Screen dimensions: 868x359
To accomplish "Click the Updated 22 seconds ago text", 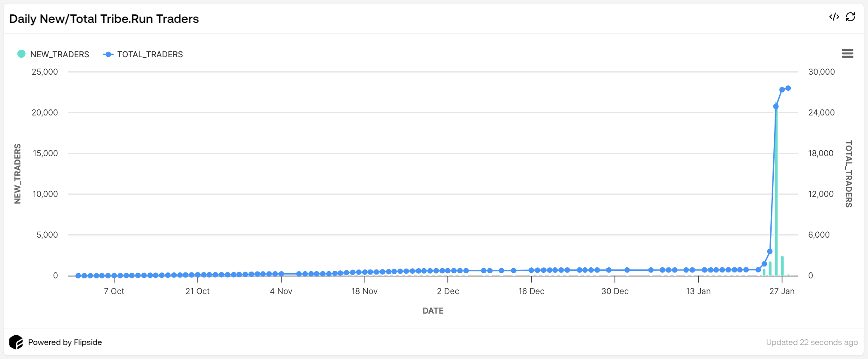I will [812, 342].
